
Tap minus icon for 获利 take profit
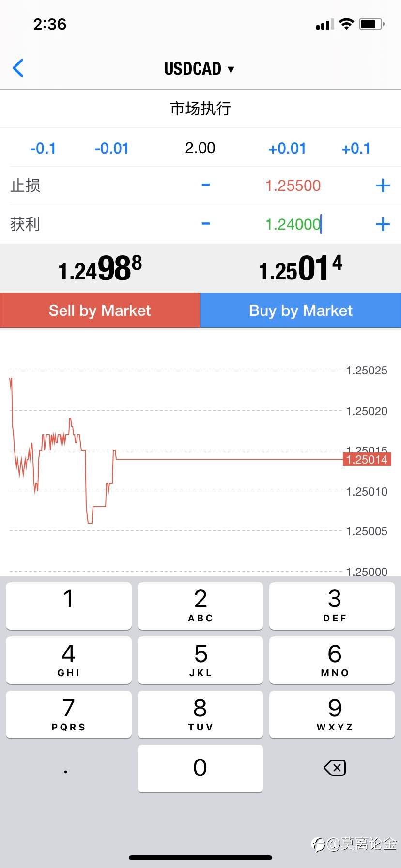pyautogui.click(x=206, y=224)
